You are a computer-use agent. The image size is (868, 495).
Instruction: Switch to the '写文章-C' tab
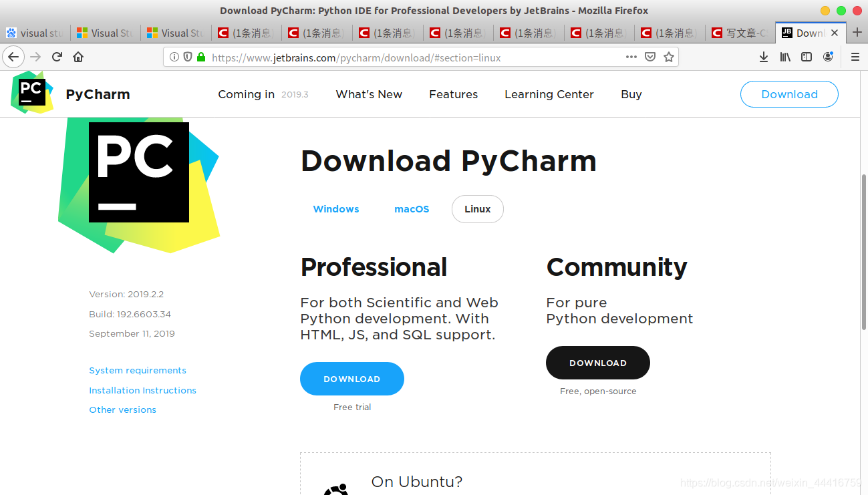click(x=740, y=33)
